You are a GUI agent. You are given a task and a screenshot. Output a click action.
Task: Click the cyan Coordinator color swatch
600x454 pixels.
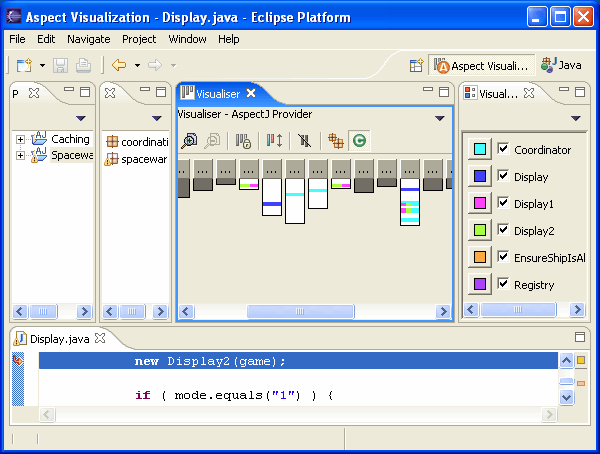[480, 149]
